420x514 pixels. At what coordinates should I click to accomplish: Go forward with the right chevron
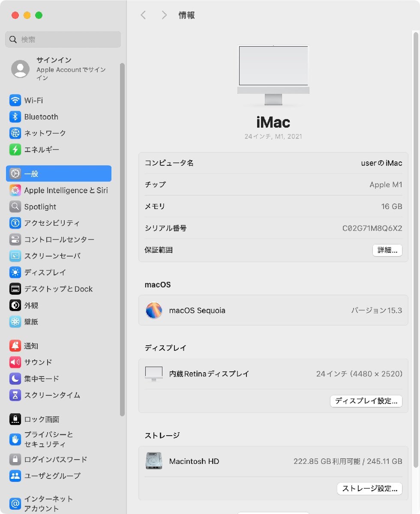click(x=164, y=15)
